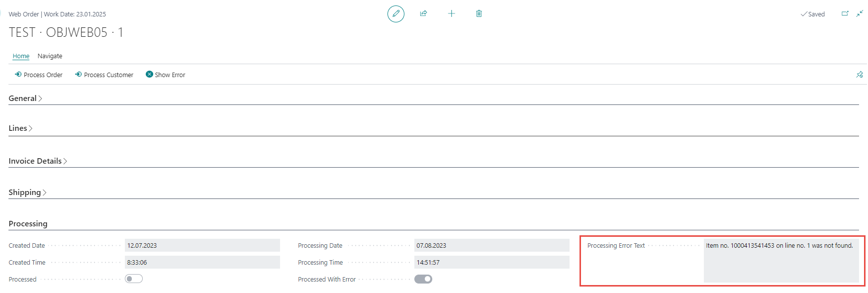Screen dimensions: 868x293
Task: Click the delete trash can icon
Action: 479,13
